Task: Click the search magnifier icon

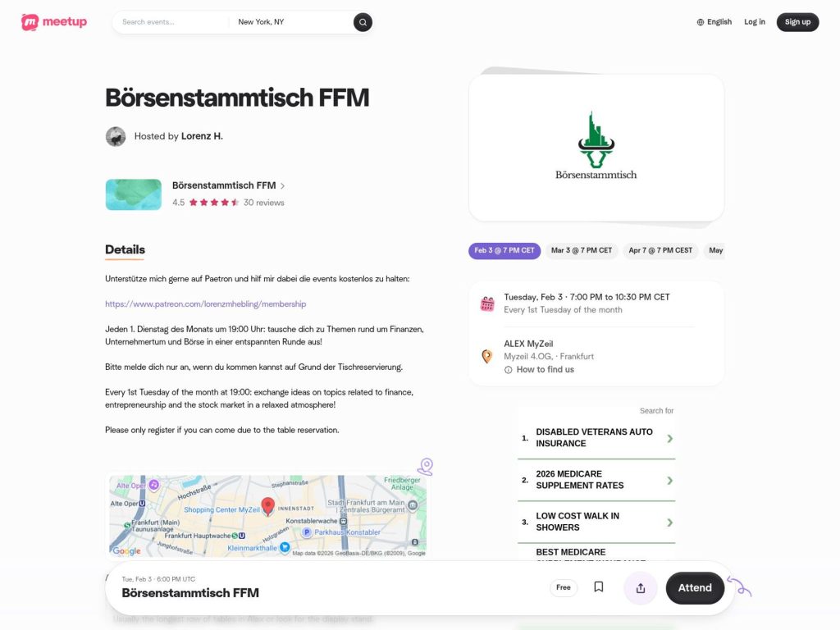Action: 362,22
